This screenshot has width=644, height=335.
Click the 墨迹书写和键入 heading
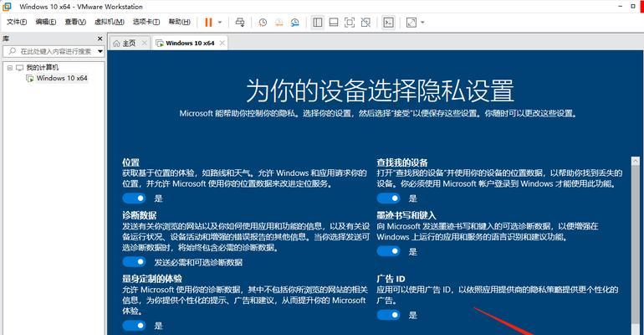[x=406, y=215]
